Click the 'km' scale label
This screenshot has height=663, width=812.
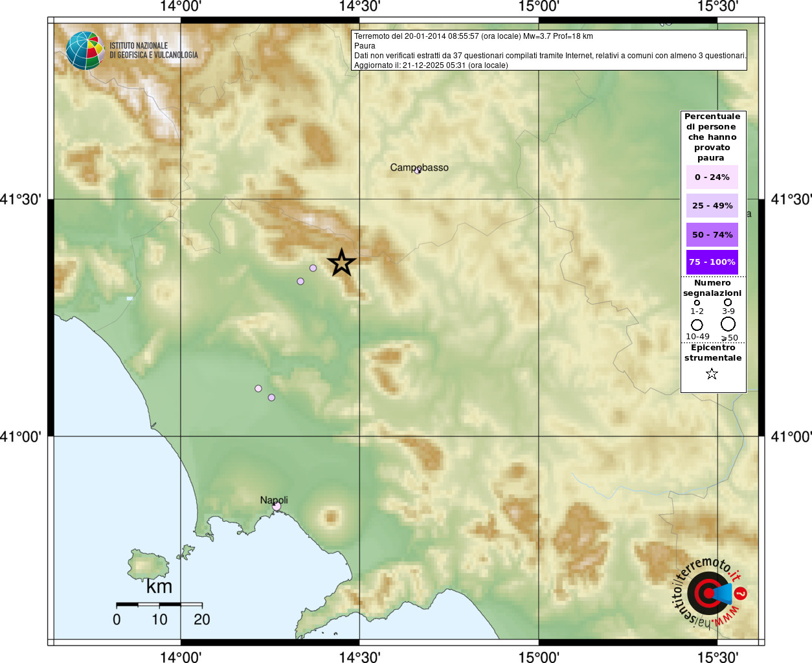click(159, 587)
